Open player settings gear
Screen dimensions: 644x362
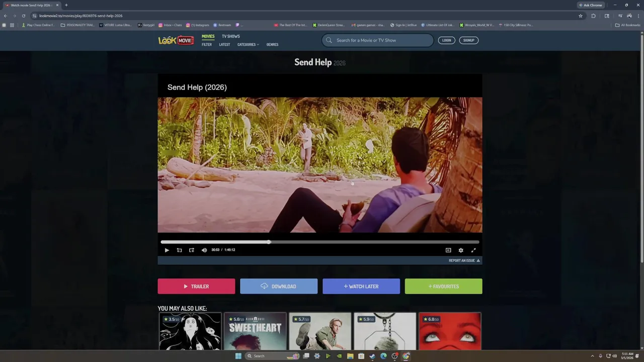click(461, 250)
